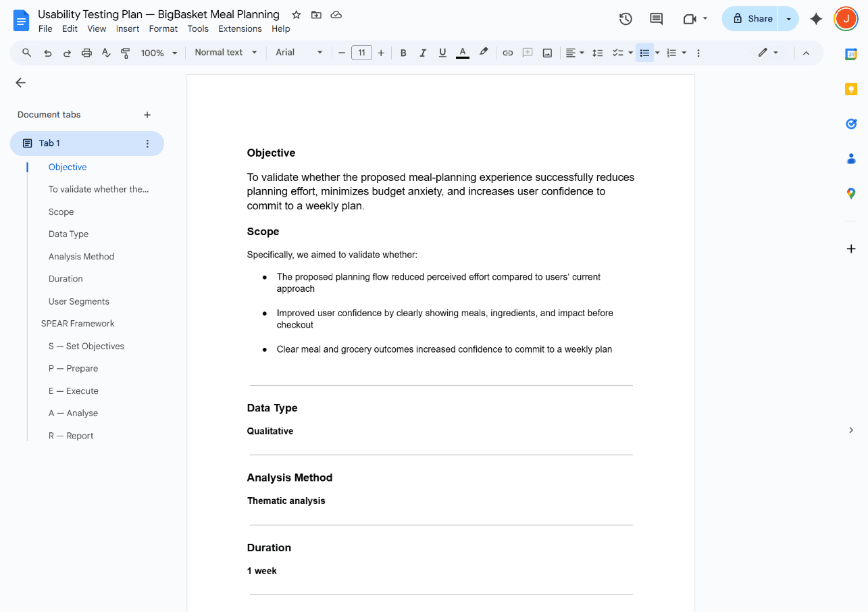Open Google Maps side panel
The height and width of the screenshot is (612, 868).
tap(851, 193)
